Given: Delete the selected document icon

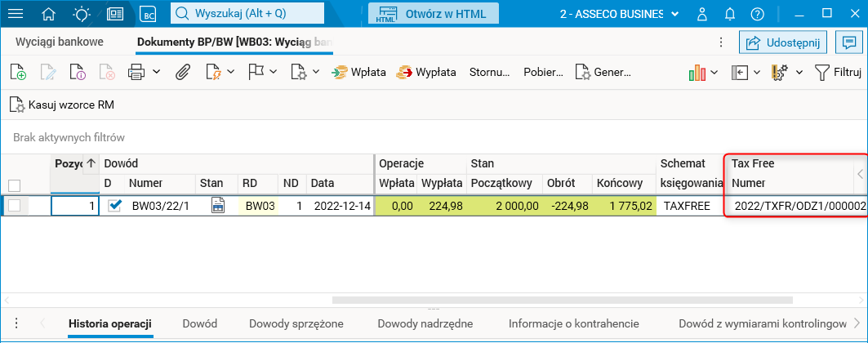Looking at the screenshot, I should tap(106, 72).
